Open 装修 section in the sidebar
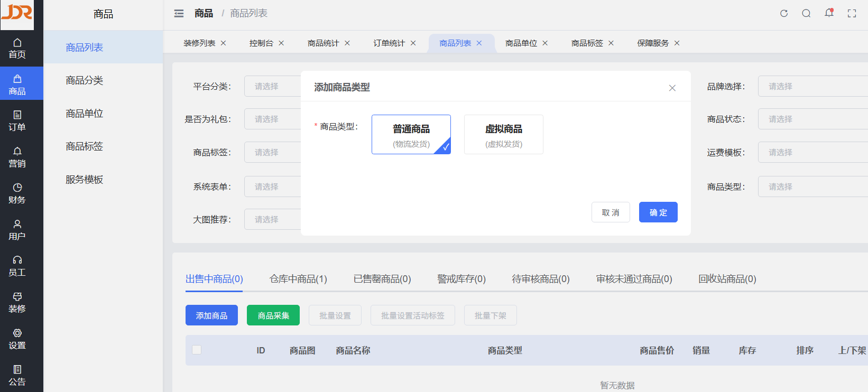Screen dimensions: 868x392 pyautogui.click(x=17, y=303)
